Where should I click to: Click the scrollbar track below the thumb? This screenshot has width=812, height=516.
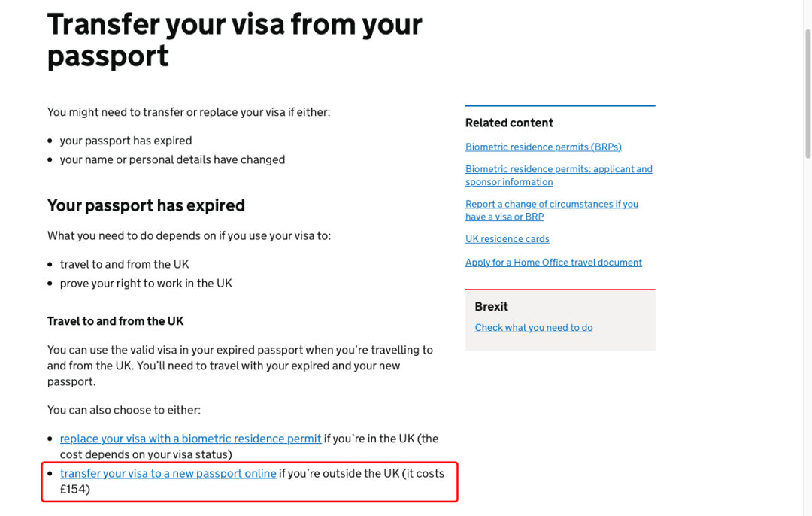[807, 337]
